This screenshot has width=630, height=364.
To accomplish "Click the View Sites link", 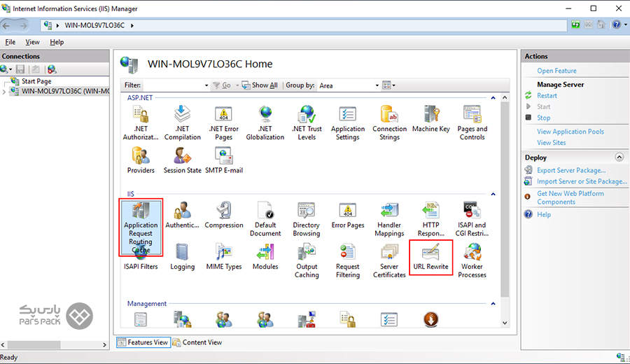I will point(552,143).
